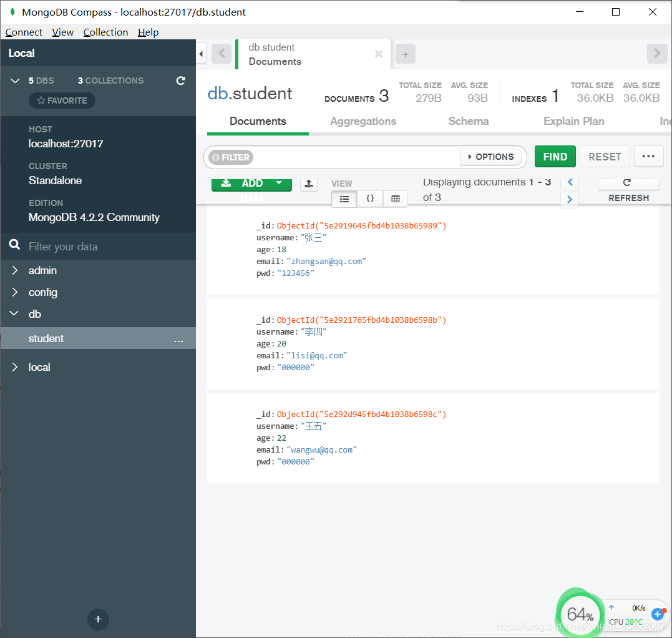This screenshot has height=638, width=672.
Task: Click ObjectId ending in 6598c
Action: [x=361, y=414]
